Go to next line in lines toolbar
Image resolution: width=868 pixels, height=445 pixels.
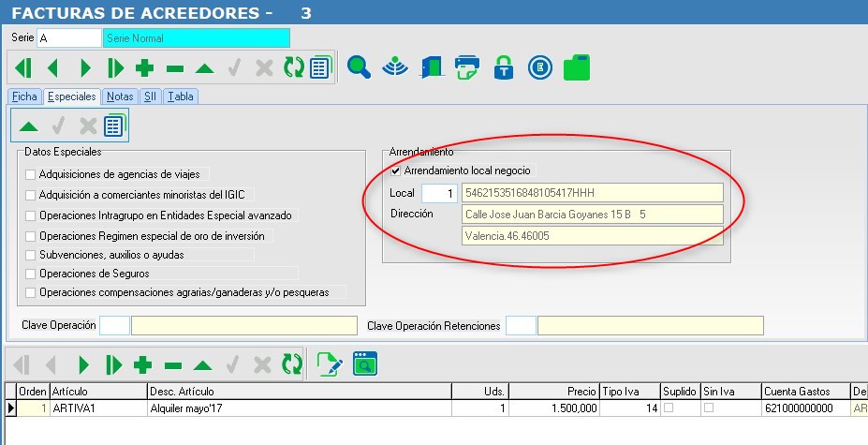[83, 364]
